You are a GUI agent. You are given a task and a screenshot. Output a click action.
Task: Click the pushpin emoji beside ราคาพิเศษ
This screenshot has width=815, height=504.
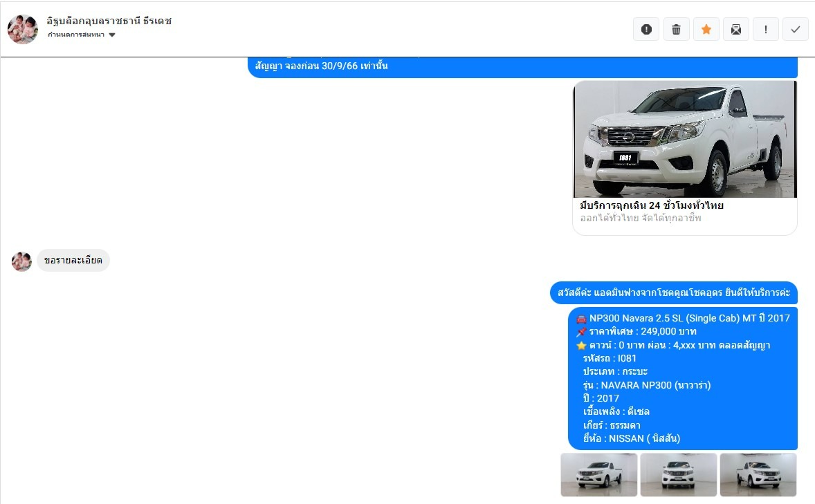pos(582,332)
